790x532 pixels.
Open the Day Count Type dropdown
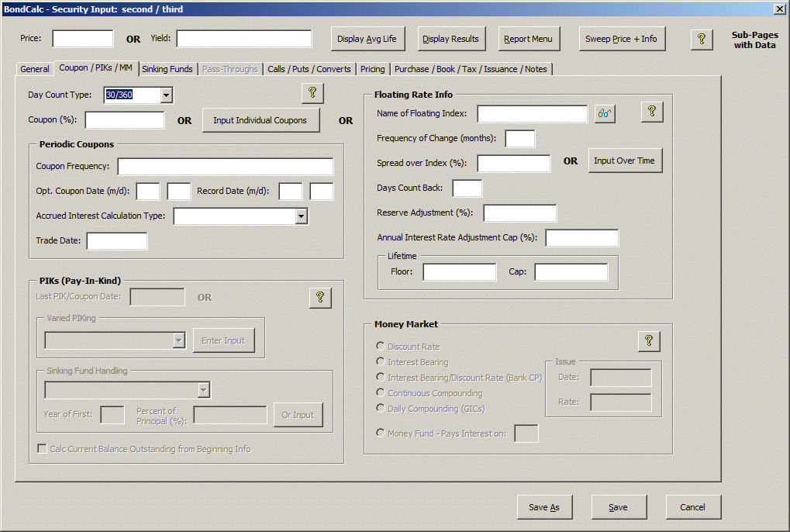[166, 95]
